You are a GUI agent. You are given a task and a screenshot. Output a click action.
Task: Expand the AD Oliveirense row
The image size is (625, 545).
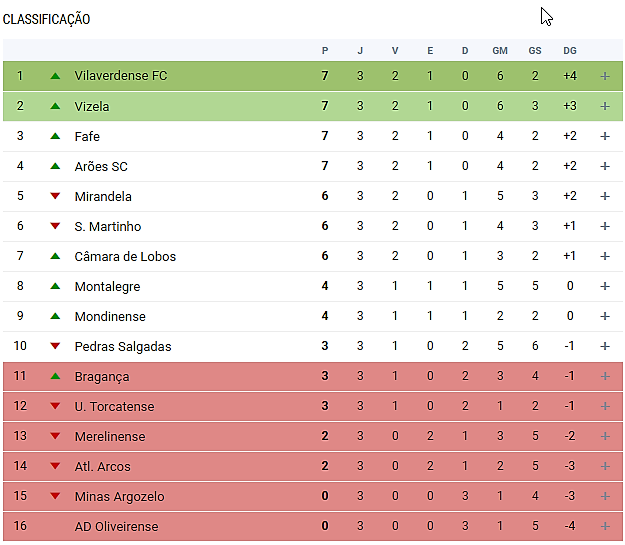604,526
